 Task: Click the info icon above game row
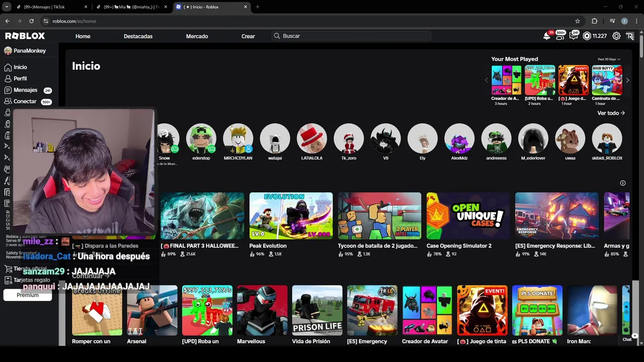click(623, 183)
